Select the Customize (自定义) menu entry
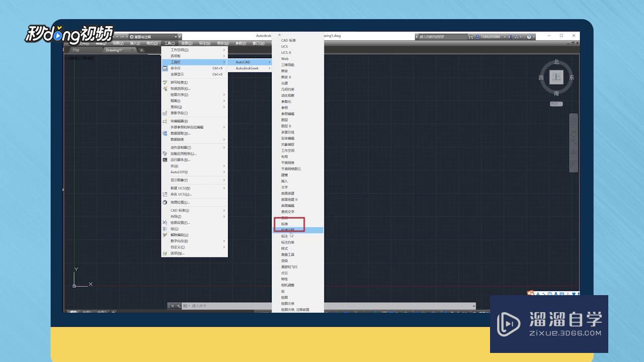Viewport: 644px width, 362px height. 194,247
